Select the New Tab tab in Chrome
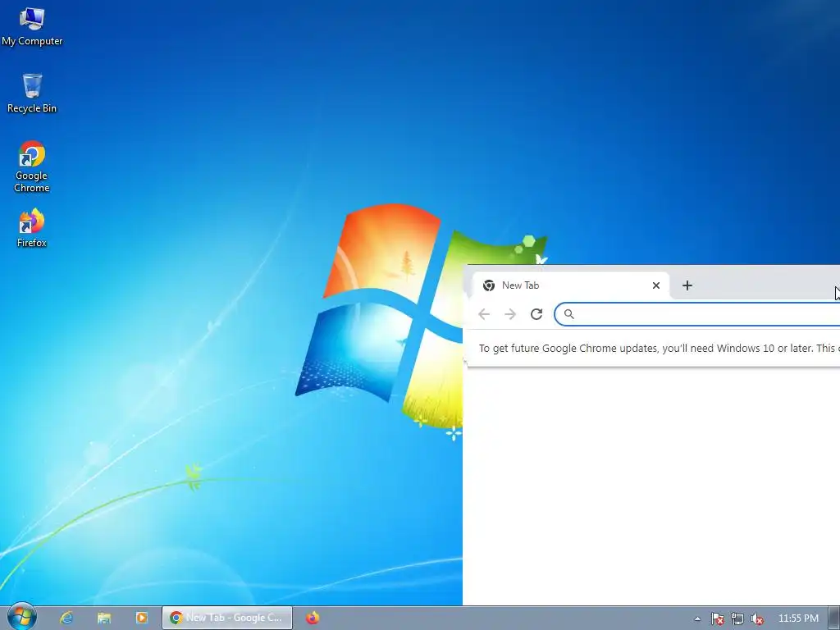The image size is (840, 630). [571, 285]
